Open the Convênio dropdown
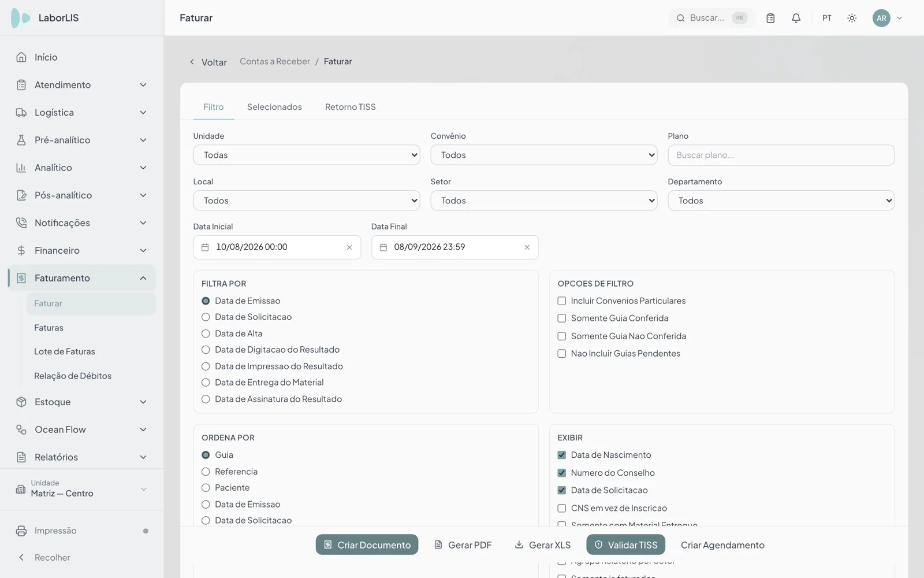 click(544, 155)
